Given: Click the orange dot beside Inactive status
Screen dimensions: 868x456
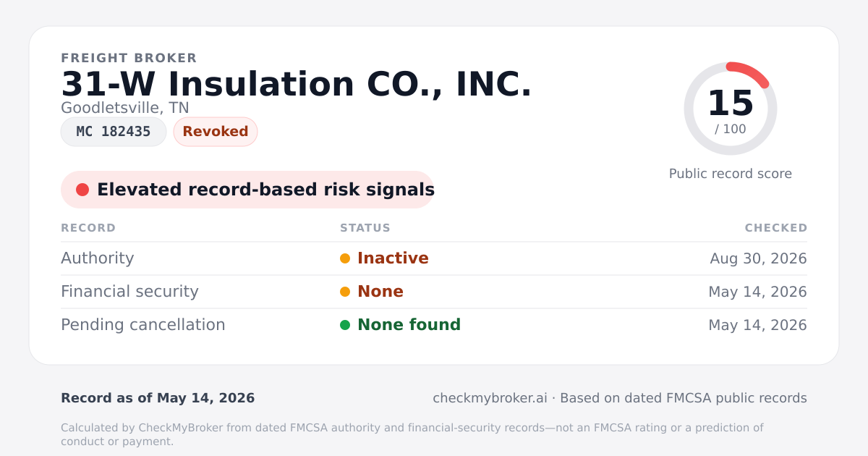Looking at the screenshot, I should pos(345,258).
